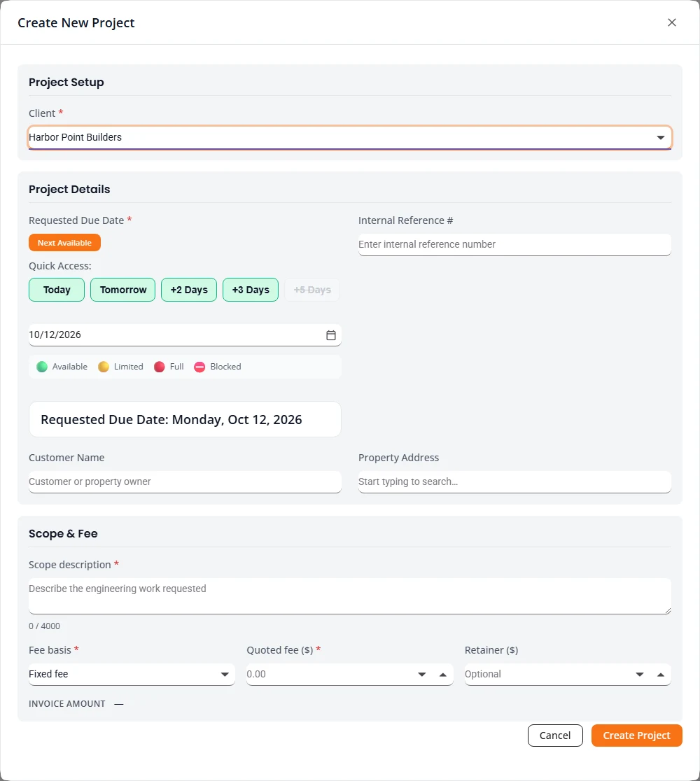Click the Requested Due Date summary text
The width and height of the screenshot is (700, 781).
pos(171,420)
